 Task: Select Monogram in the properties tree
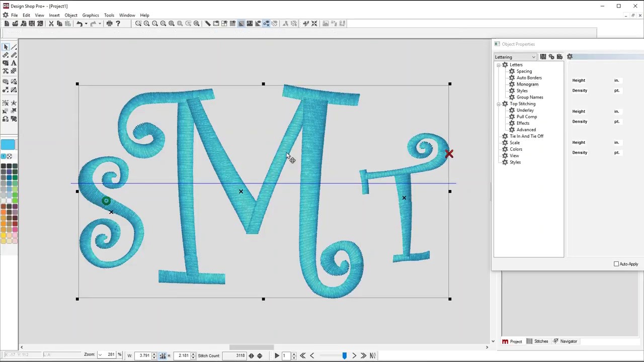tap(527, 84)
